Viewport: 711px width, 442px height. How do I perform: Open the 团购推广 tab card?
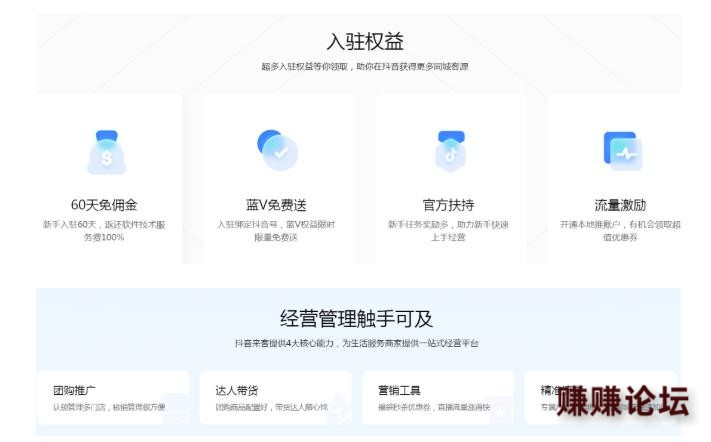(113, 398)
